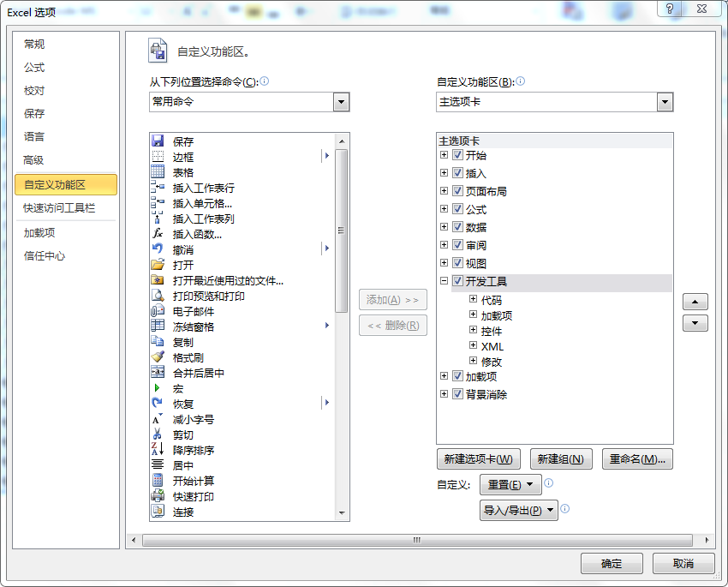728x587 pixels.
Task: Click the 新建选项卡(W) button
Action: pos(479,459)
